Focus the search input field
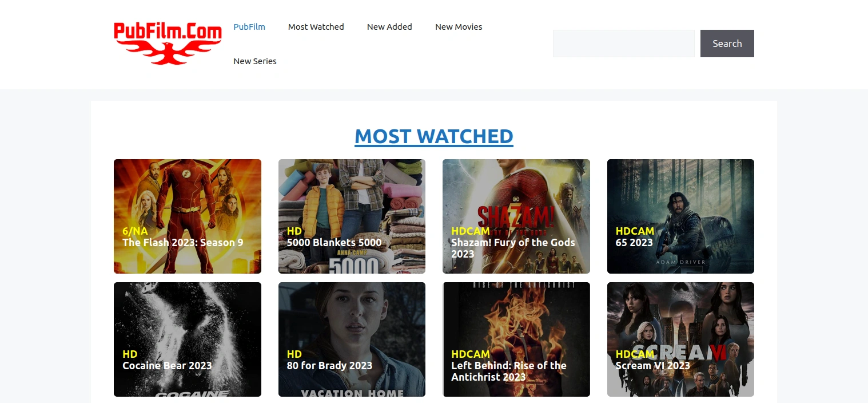Image resolution: width=868 pixels, height=403 pixels. 623,44
